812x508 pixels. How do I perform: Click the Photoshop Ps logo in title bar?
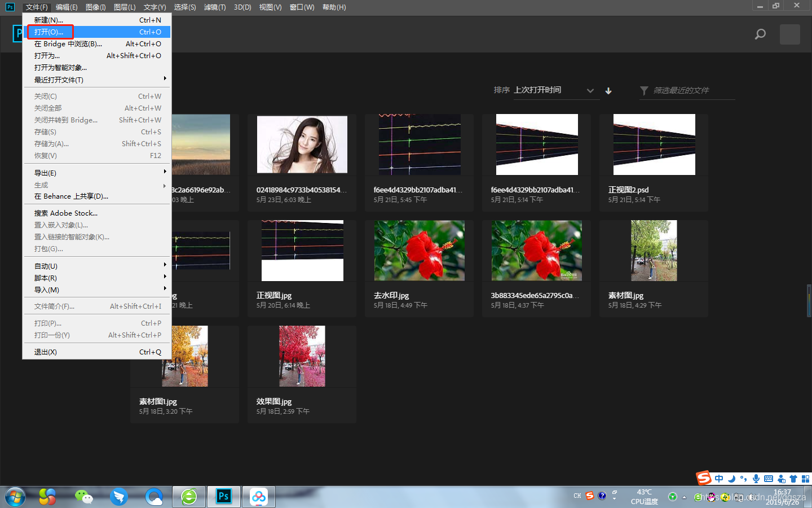click(10, 7)
